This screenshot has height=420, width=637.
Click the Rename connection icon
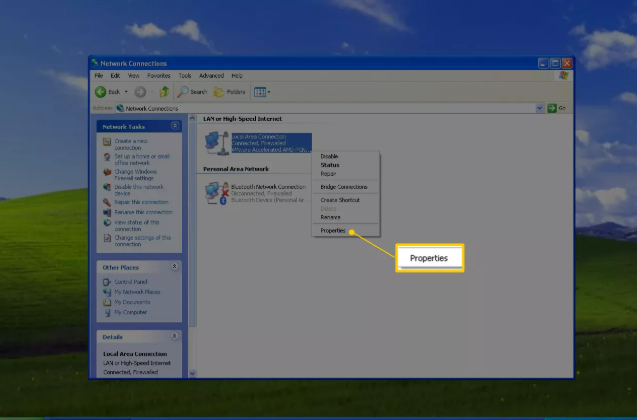click(x=107, y=212)
